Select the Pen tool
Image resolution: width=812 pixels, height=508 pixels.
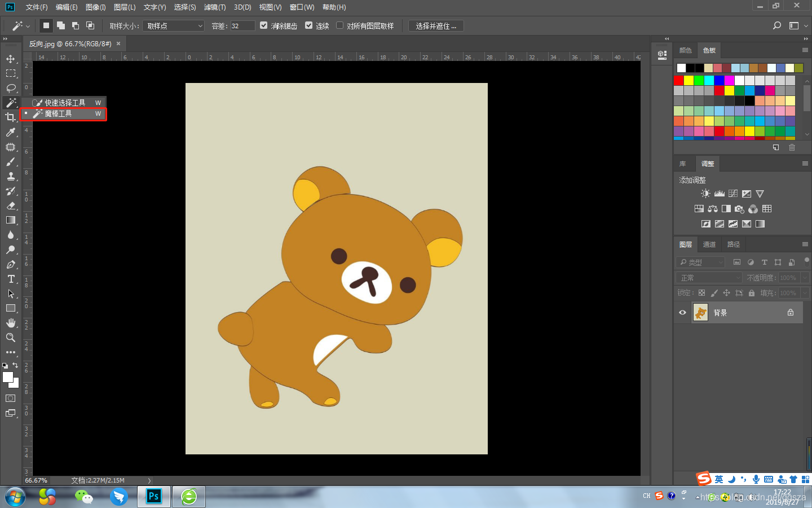pyautogui.click(x=11, y=264)
